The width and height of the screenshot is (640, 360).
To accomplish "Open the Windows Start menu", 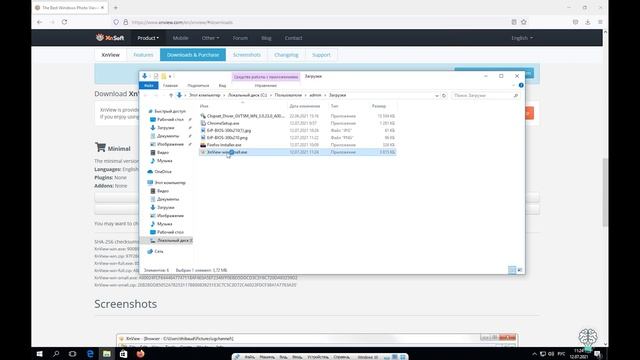I will [x=40, y=354].
